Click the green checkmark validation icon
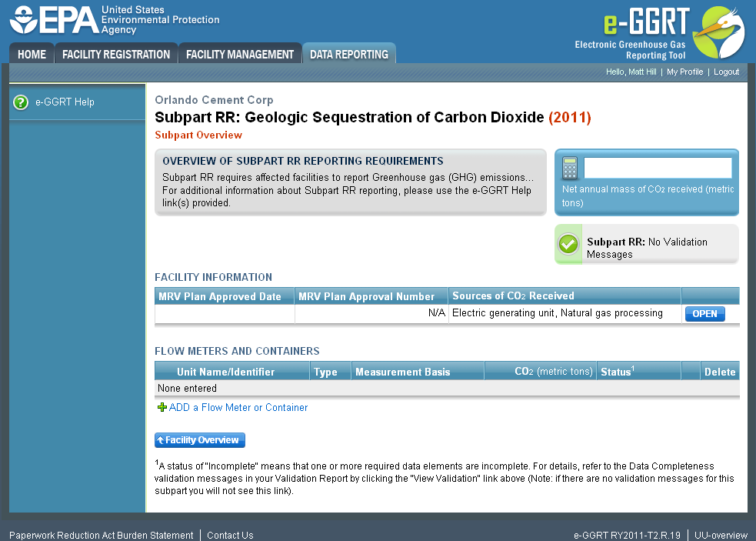 coord(568,244)
